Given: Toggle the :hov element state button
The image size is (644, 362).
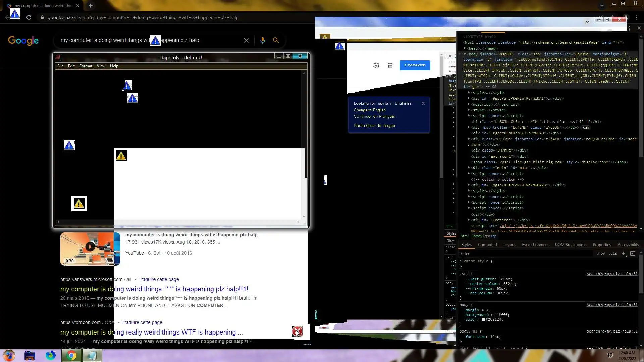Looking at the screenshot, I should (600, 254).
